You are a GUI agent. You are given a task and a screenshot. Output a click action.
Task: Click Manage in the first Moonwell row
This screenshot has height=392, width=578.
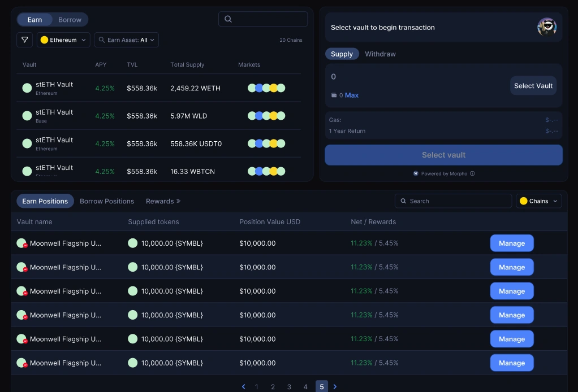click(x=512, y=243)
